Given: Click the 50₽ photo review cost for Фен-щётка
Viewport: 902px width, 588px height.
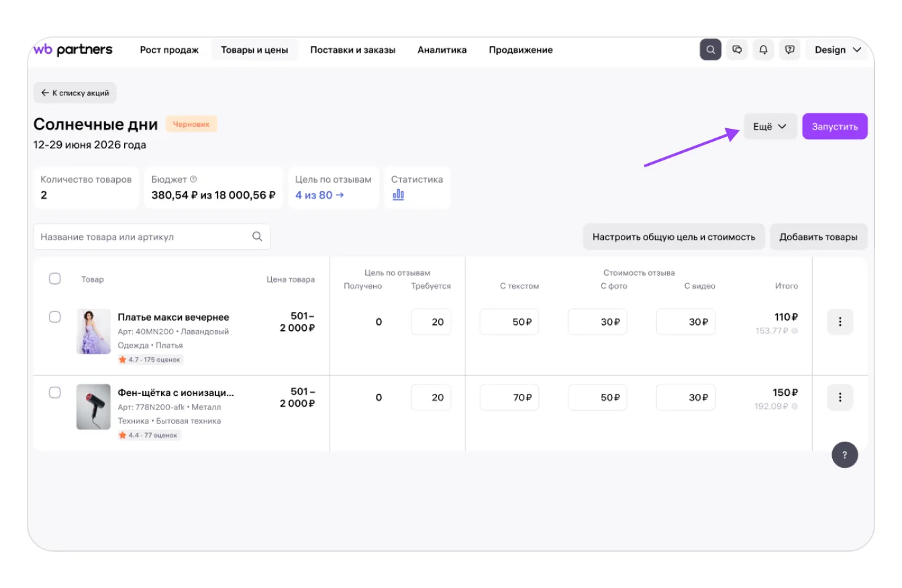Looking at the screenshot, I should point(597,397).
